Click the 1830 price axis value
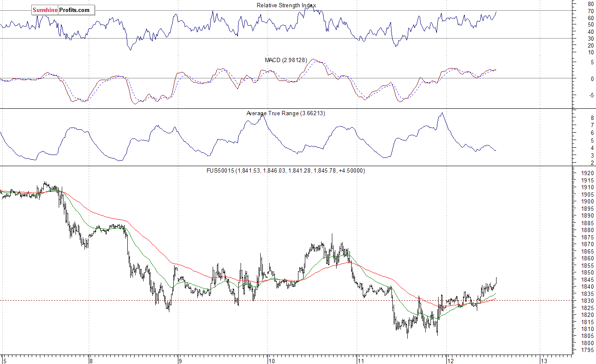Screen dimensions: 596x364 click(587, 301)
